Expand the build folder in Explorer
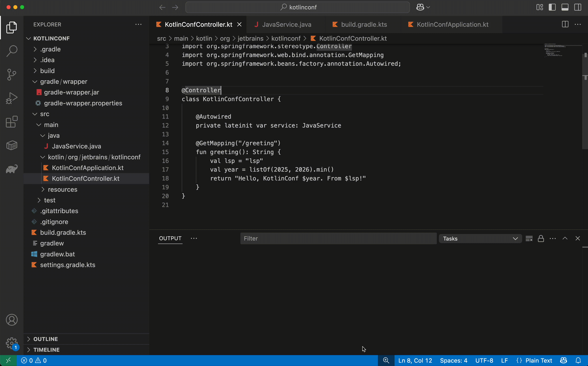The width and height of the screenshot is (588, 366). [48, 71]
